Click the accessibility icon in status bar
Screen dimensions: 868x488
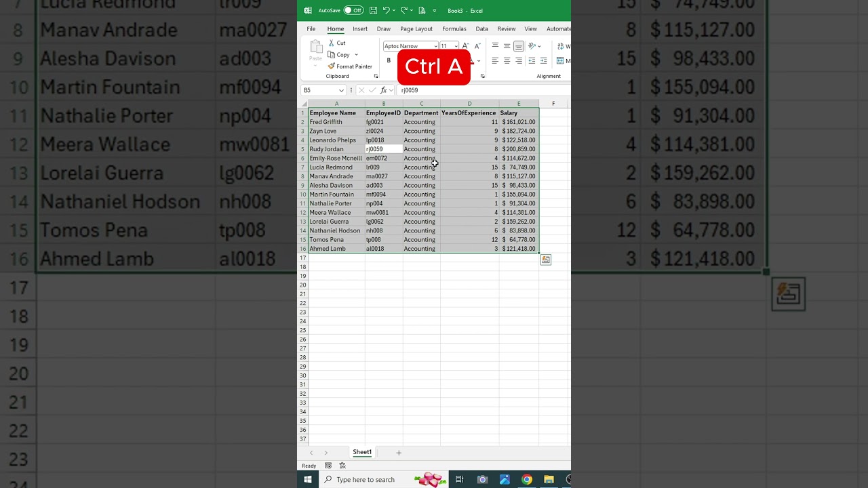pos(342,466)
